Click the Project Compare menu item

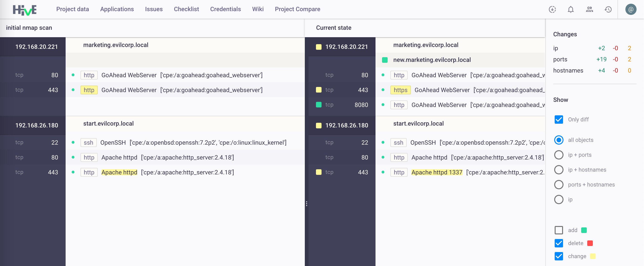pos(297,9)
